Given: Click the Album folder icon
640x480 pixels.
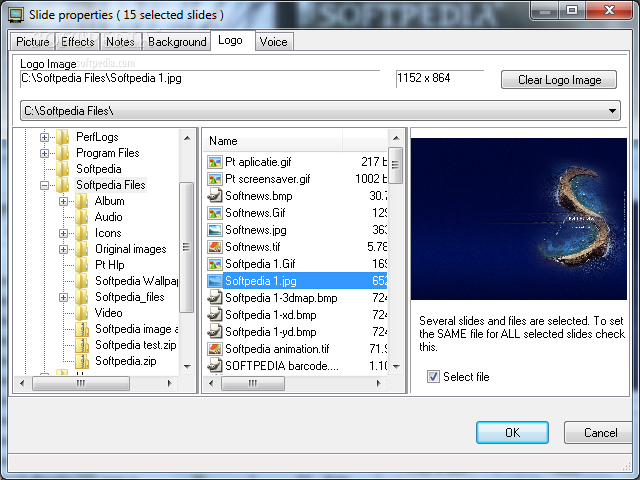Looking at the screenshot, I should point(81,201).
